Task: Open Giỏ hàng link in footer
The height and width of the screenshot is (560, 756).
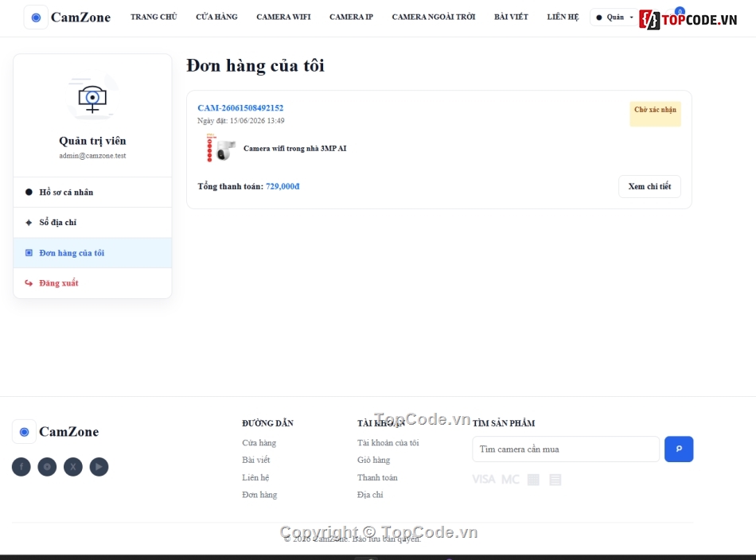Action: 374,461
